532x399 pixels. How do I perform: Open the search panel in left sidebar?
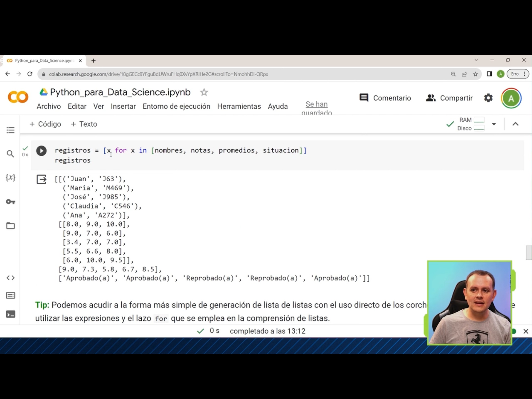[10, 154]
